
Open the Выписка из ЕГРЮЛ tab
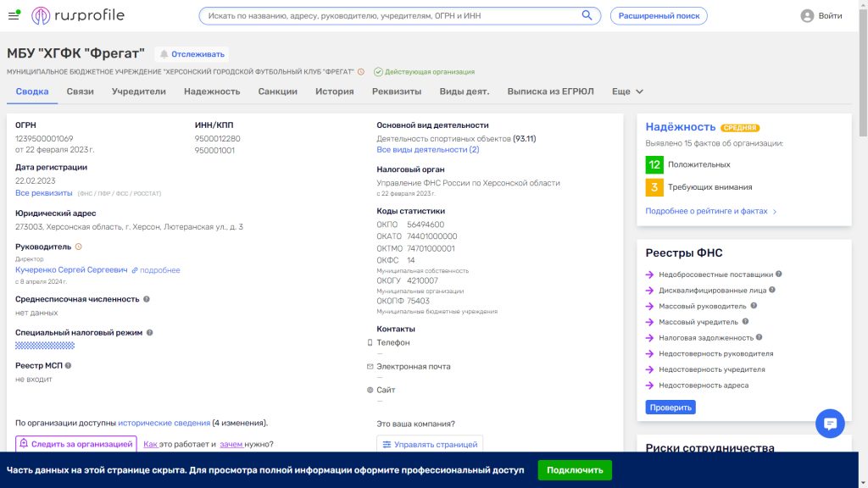550,91
